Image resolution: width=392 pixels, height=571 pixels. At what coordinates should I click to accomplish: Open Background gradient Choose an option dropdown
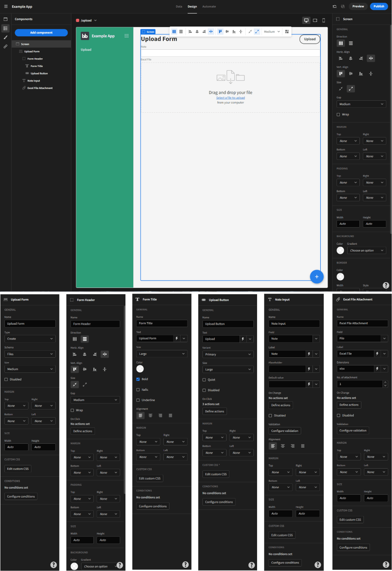(366, 250)
